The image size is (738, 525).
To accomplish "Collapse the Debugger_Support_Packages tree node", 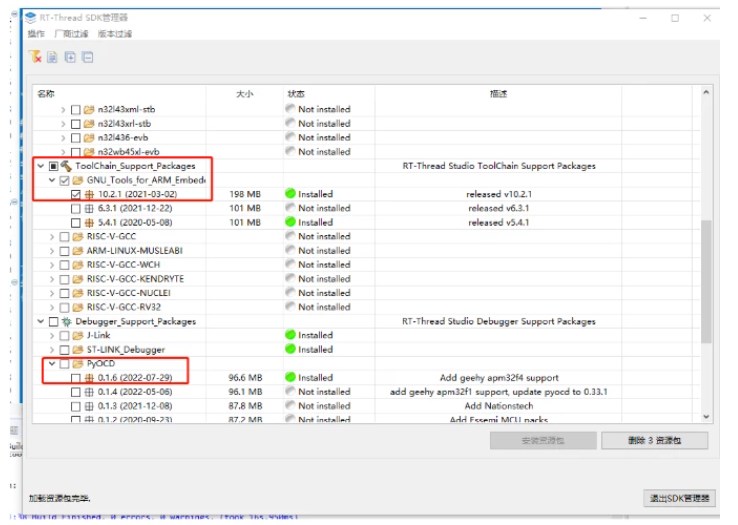I will (41, 321).
